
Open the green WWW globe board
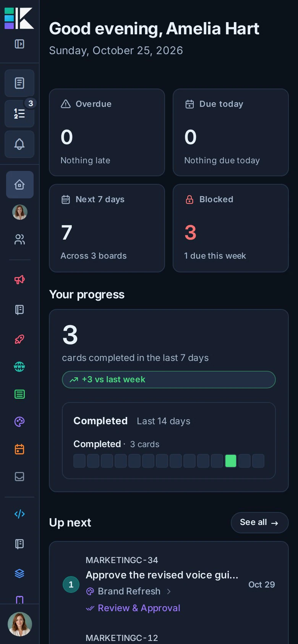19,367
